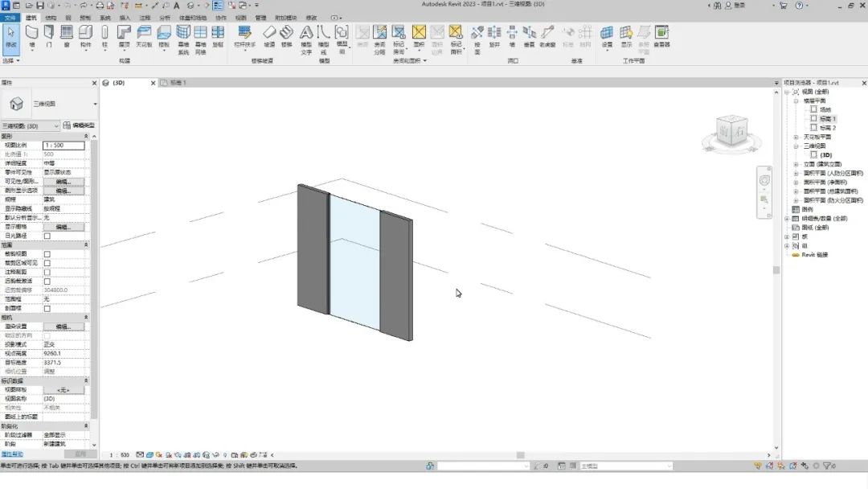868x489 pixels.
Task: Toggle the Sun Path (日光路径) checkbox
Action: tap(47, 236)
